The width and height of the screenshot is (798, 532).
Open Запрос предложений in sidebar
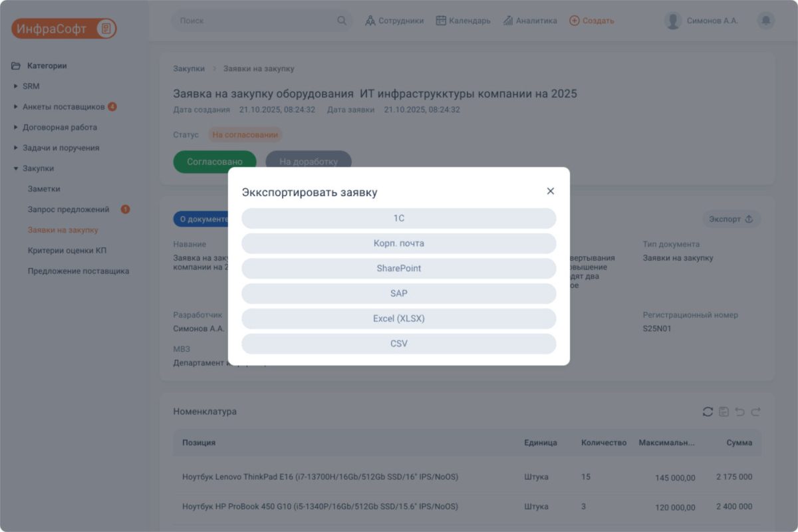(x=68, y=209)
